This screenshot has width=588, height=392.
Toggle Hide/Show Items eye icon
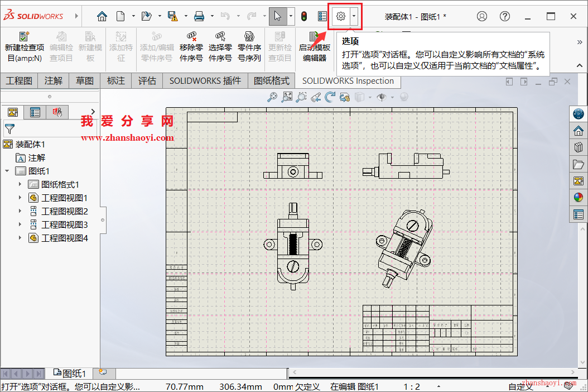[382, 97]
